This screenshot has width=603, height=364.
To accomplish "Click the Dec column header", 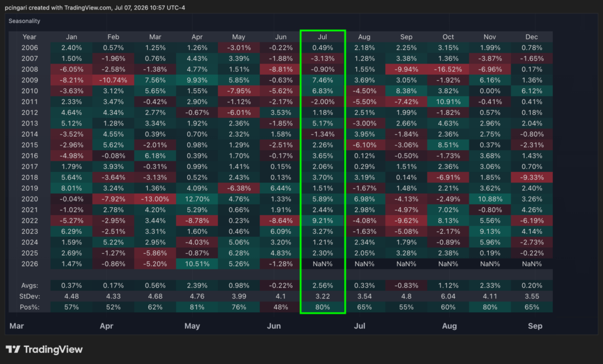I will (532, 37).
